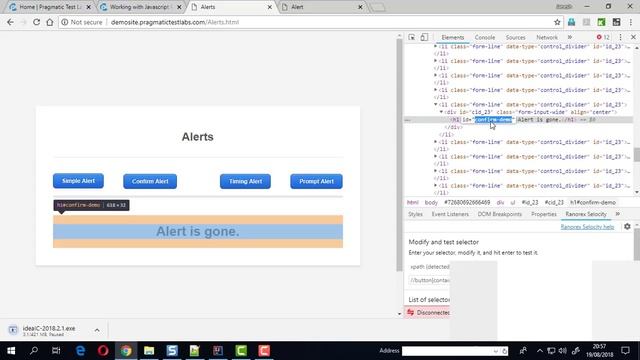Open the Properties sidebar tab
This screenshot has height=360, width=640.
coord(544,214)
